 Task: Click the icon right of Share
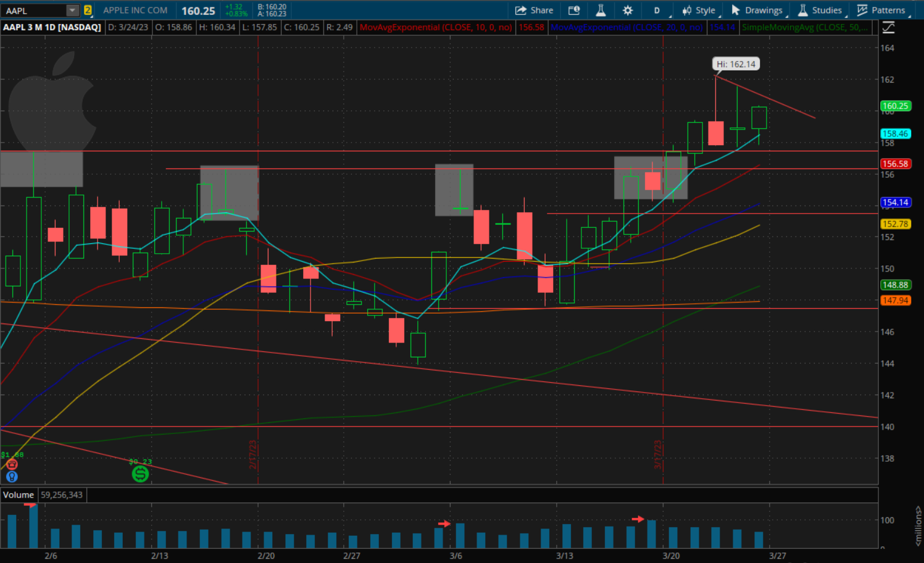[x=574, y=10]
